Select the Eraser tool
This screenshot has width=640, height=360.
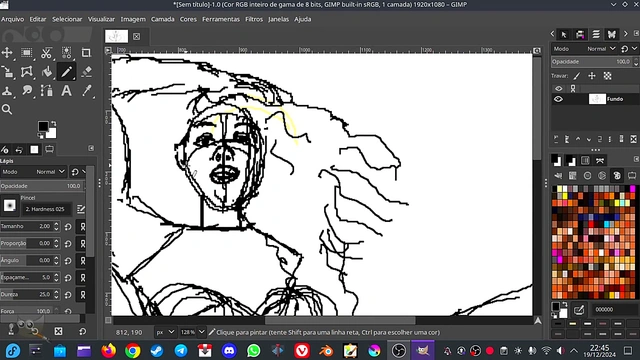tap(86, 72)
